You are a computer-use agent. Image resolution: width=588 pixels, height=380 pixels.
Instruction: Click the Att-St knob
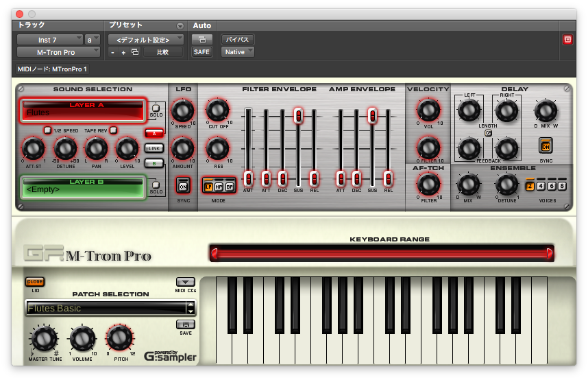(34, 149)
